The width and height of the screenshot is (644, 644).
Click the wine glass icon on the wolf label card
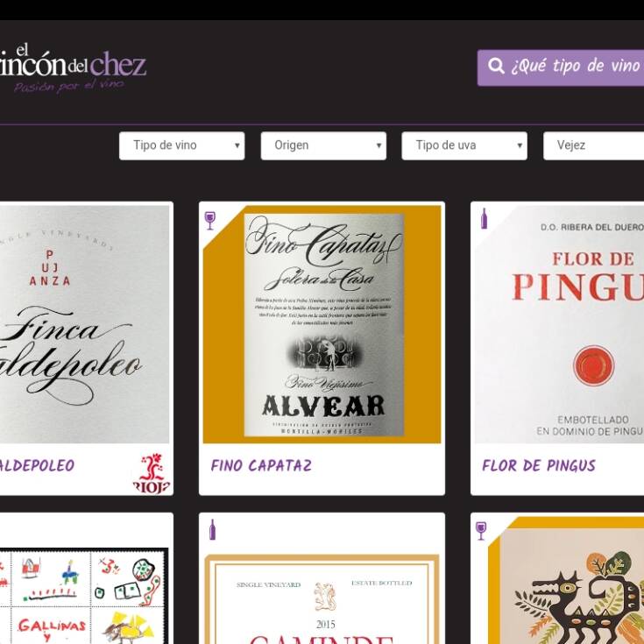point(481,531)
